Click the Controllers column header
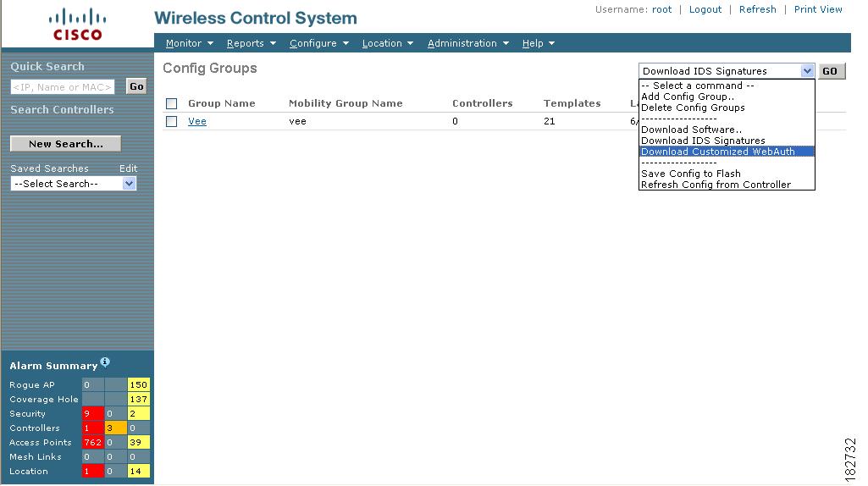Screen dimensions: 868x486 point(482,103)
